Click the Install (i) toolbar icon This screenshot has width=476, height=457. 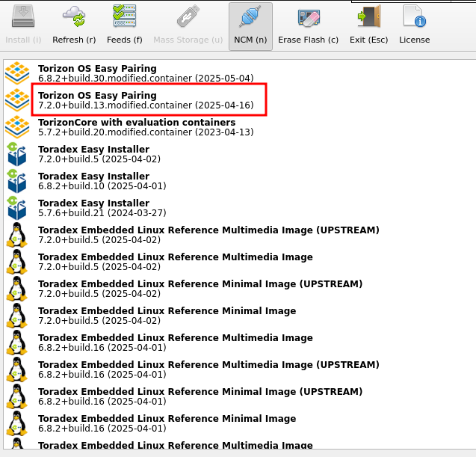point(23,16)
